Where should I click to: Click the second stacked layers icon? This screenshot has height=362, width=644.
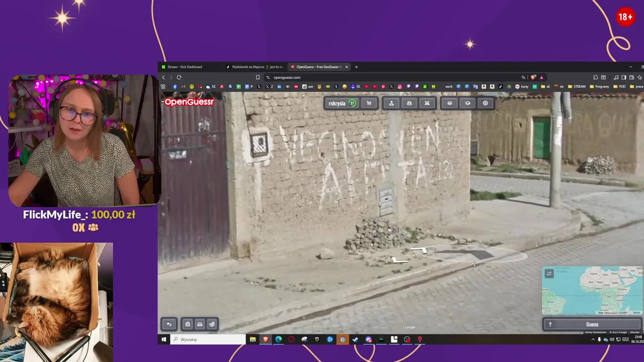click(x=467, y=103)
